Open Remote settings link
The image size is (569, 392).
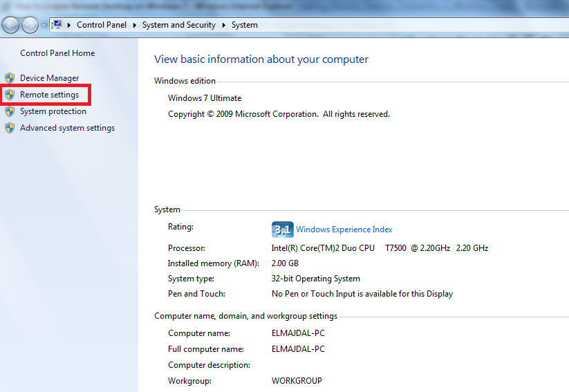click(49, 95)
